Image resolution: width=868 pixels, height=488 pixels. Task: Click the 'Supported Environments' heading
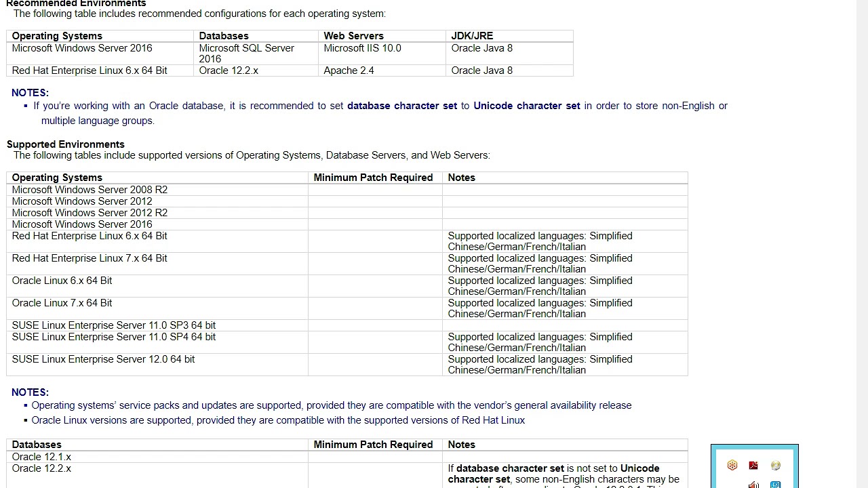[66, 144]
